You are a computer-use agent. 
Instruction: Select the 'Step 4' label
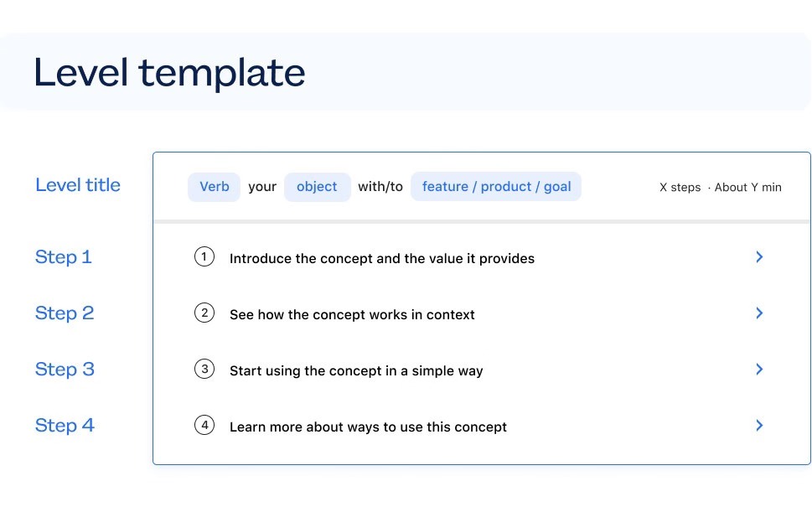(x=65, y=426)
